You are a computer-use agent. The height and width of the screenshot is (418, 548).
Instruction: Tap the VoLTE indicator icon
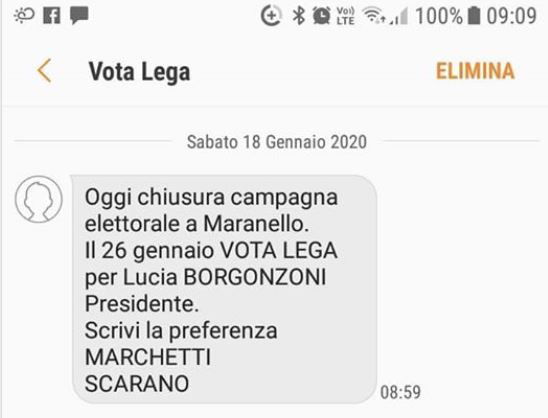345,16
